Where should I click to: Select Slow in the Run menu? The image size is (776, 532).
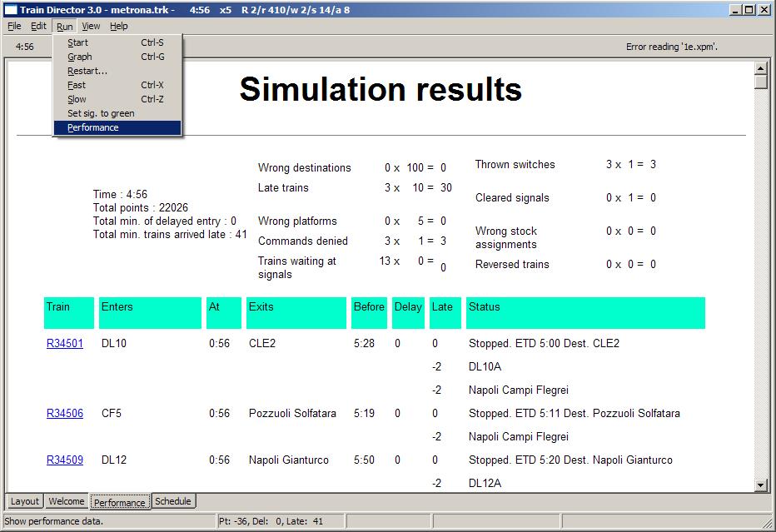click(77, 99)
